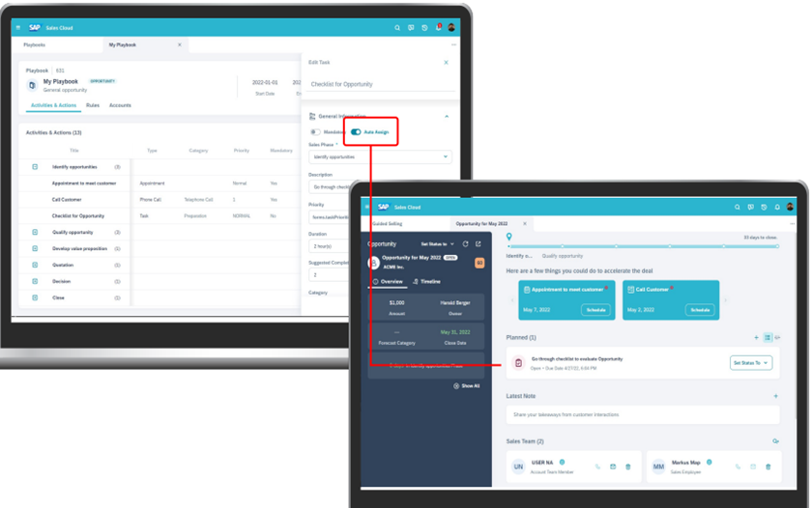Open Accounts tab
Image resolution: width=812 pixels, height=508 pixels.
pos(120,105)
